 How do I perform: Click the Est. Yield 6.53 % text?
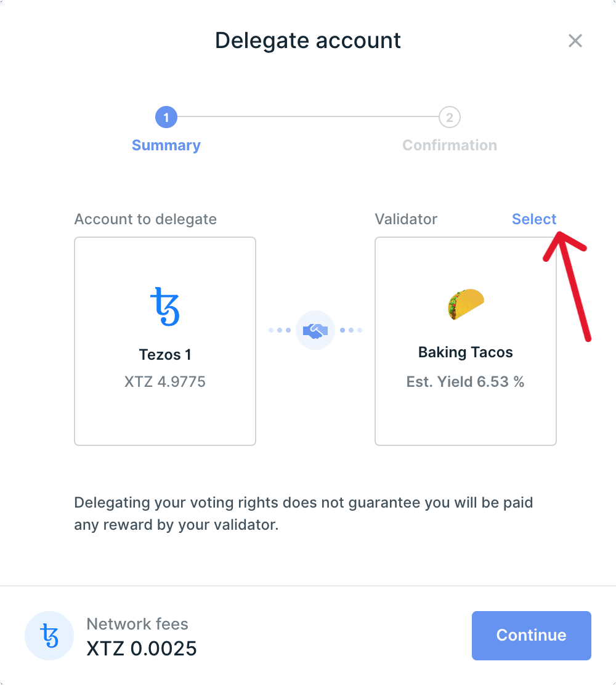[465, 382]
